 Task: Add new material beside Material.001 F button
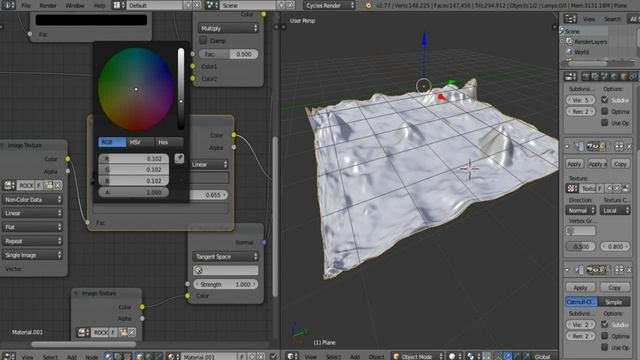tap(252, 356)
